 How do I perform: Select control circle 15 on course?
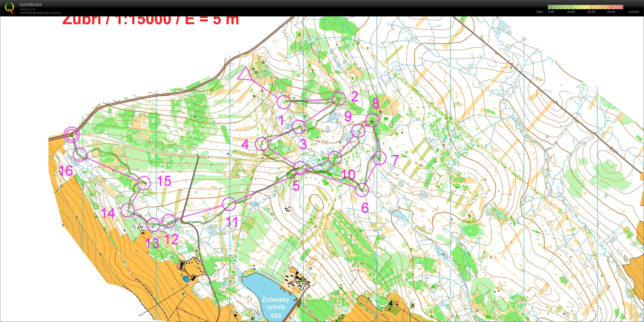[144, 183]
